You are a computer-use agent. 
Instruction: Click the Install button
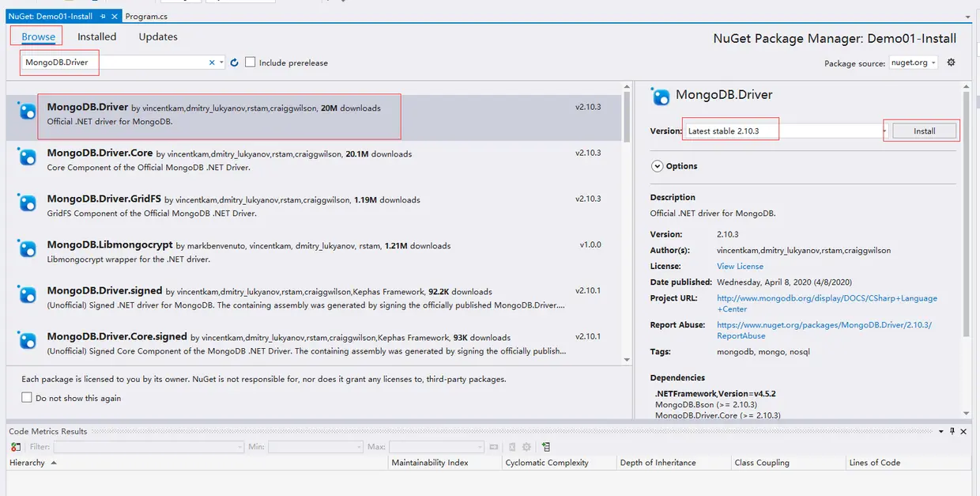[925, 131]
